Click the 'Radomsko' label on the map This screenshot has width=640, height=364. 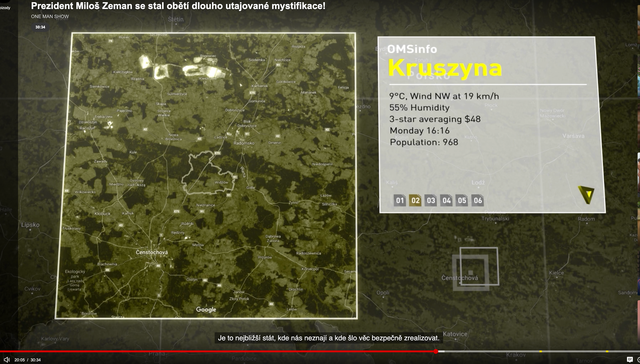pos(244,143)
